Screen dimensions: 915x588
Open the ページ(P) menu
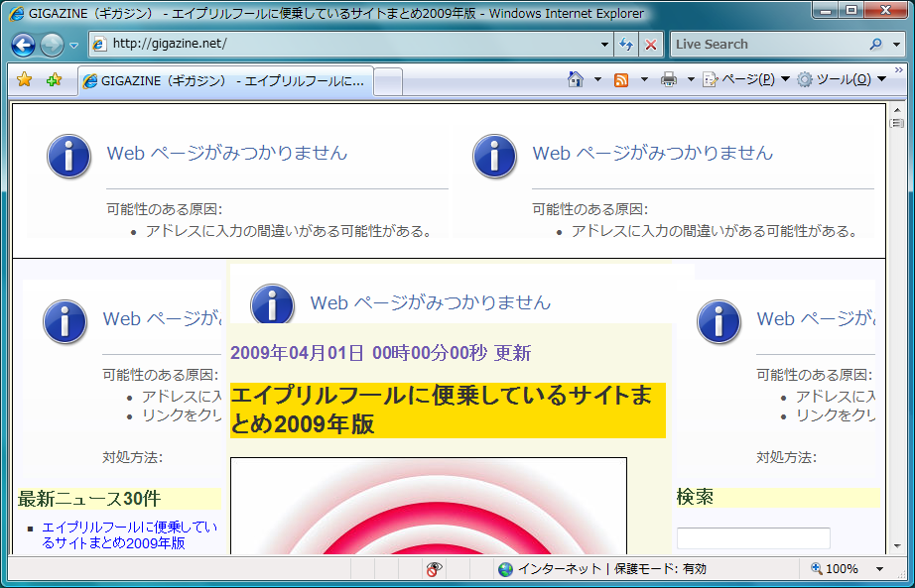pos(746,79)
